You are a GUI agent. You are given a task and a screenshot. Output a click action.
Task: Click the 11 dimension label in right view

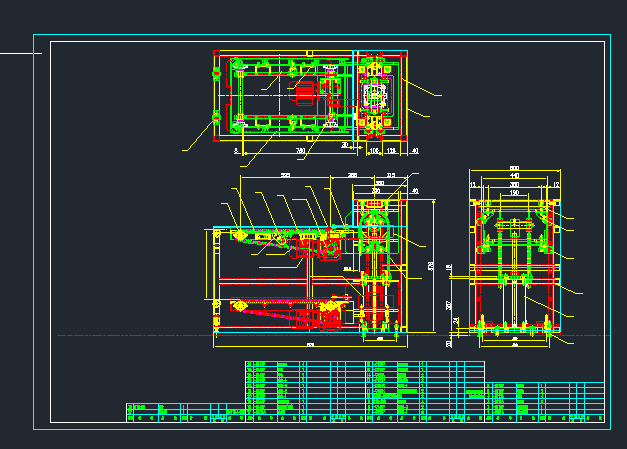coord(473,185)
